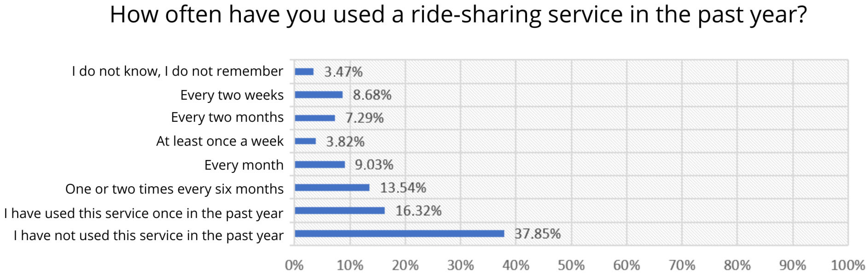Select the Every two weeks bar
Image resolution: width=868 pixels, height=277 pixels.
pyautogui.click(x=319, y=95)
